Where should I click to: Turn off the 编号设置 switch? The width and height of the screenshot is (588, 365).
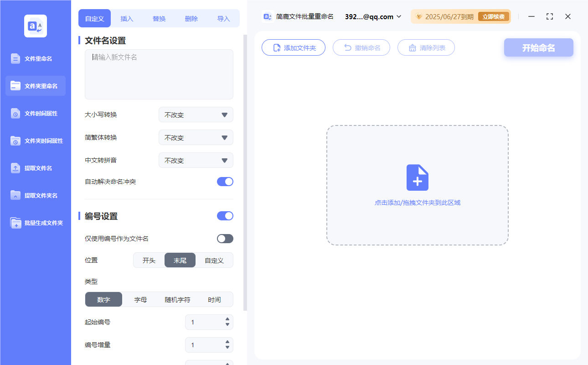click(225, 215)
